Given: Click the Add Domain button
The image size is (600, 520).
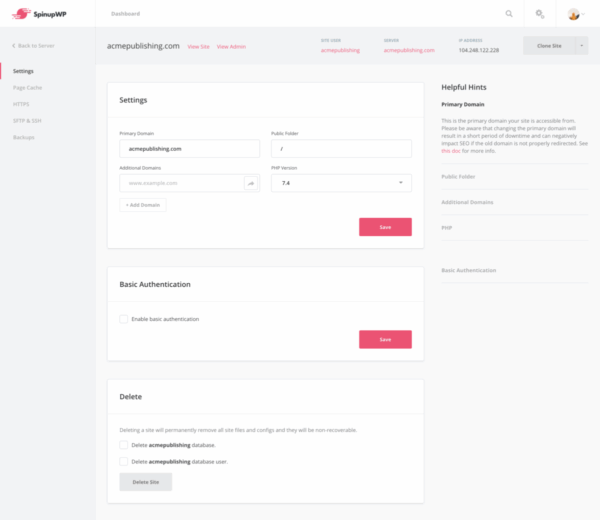Looking at the screenshot, I should coord(143,205).
